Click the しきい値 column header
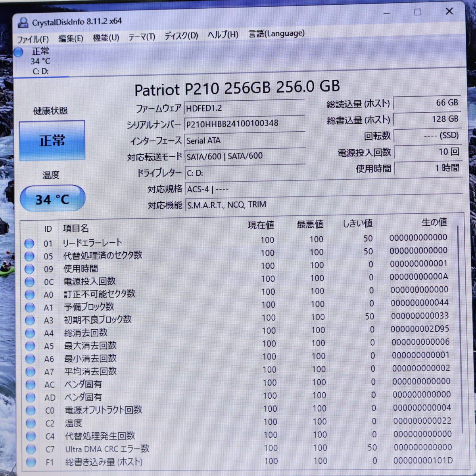476x476 pixels. click(x=357, y=223)
